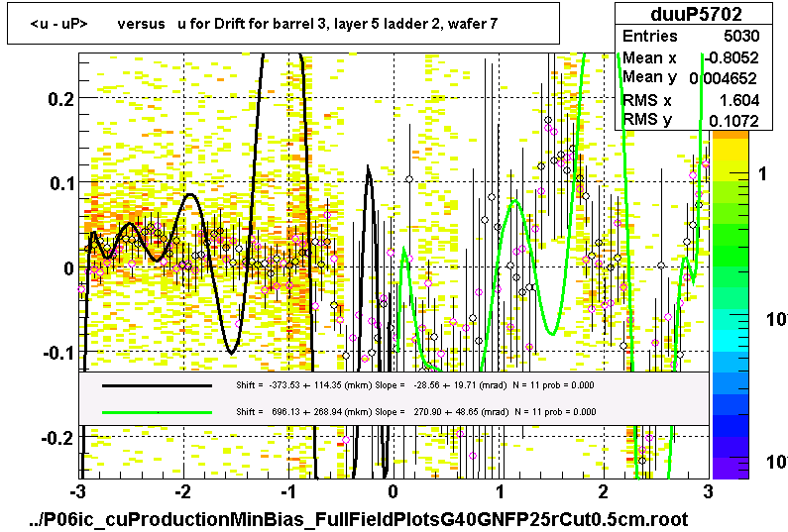
Task: Click the blue band of the color scale
Action: tap(731, 407)
